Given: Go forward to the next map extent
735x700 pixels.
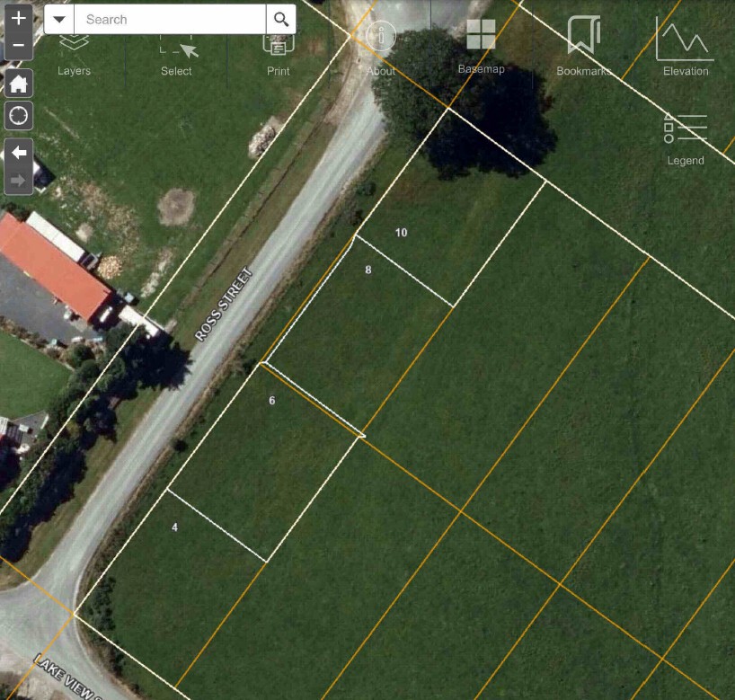Looking at the screenshot, I should [19, 180].
